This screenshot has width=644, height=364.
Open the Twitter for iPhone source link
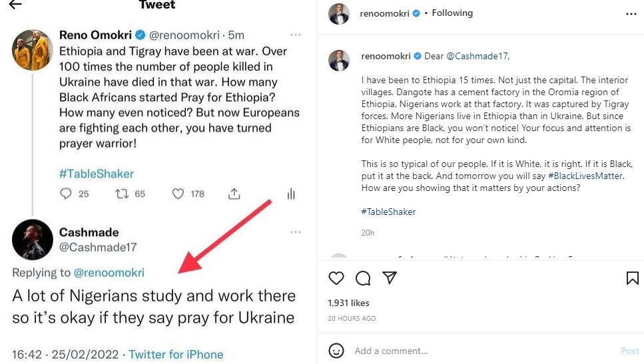click(176, 355)
